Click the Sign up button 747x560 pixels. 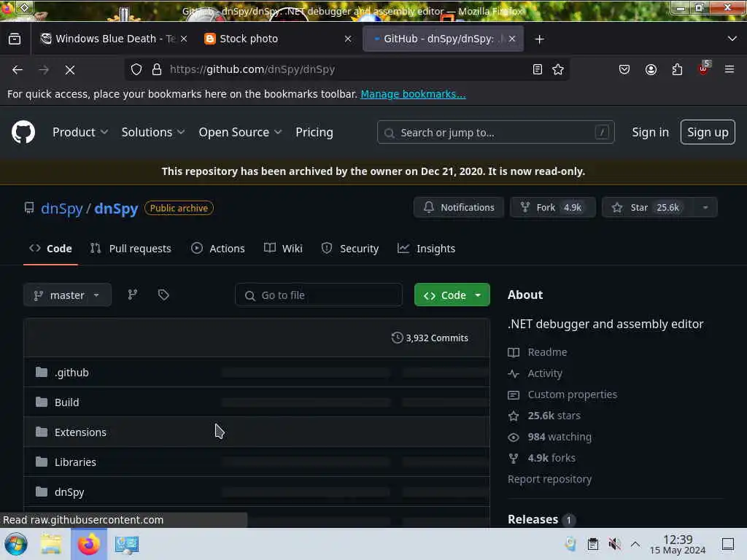point(708,133)
